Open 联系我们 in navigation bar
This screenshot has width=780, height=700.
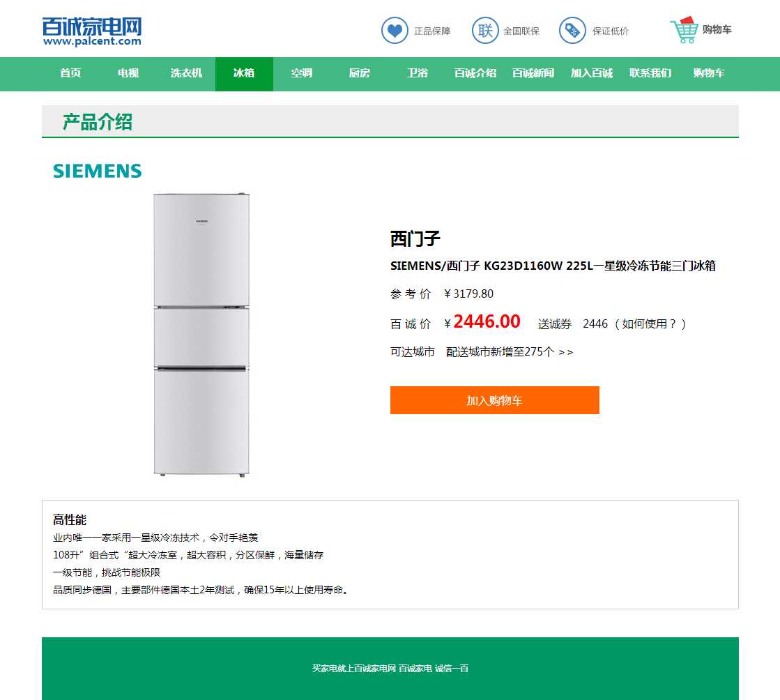coord(650,73)
